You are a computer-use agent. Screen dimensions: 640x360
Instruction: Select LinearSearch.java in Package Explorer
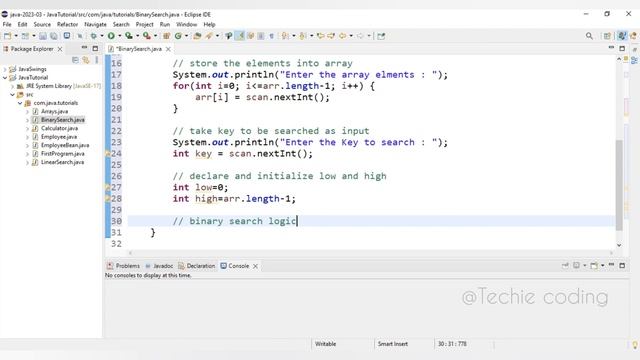pyautogui.click(x=62, y=162)
